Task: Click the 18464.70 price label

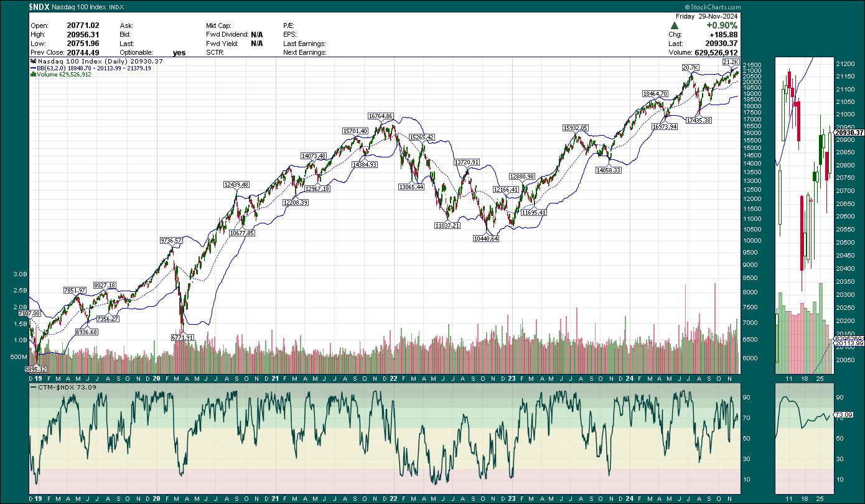Action: tap(655, 93)
